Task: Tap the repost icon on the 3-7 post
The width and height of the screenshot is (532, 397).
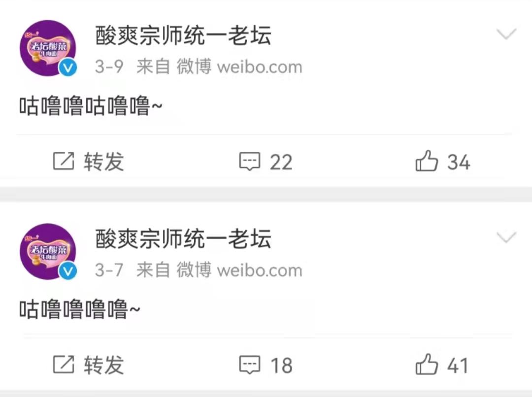Action: [x=64, y=364]
